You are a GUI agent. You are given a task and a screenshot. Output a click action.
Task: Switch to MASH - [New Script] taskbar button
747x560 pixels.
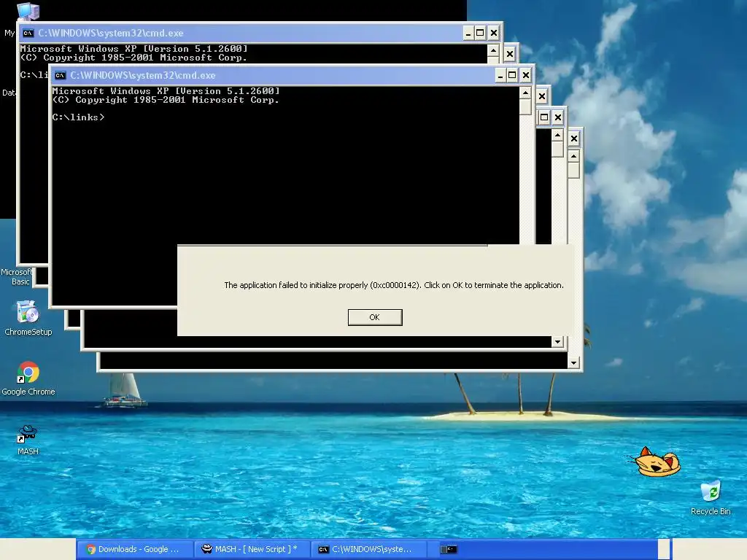[x=252, y=549]
